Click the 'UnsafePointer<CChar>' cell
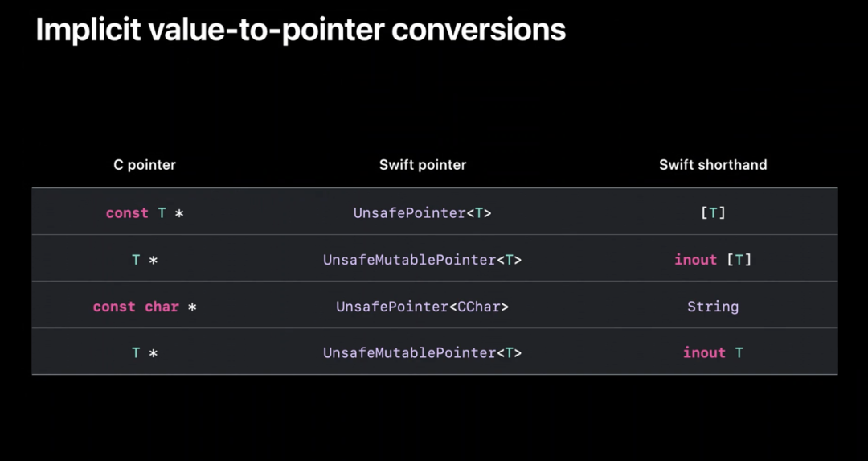The image size is (868, 461). 423,307
